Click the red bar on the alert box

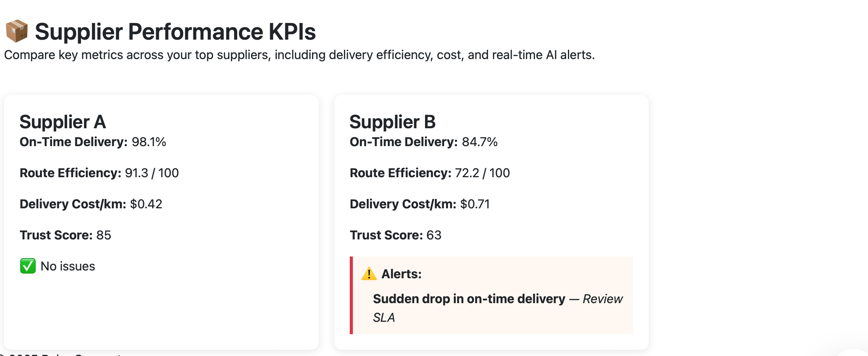(351, 295)
